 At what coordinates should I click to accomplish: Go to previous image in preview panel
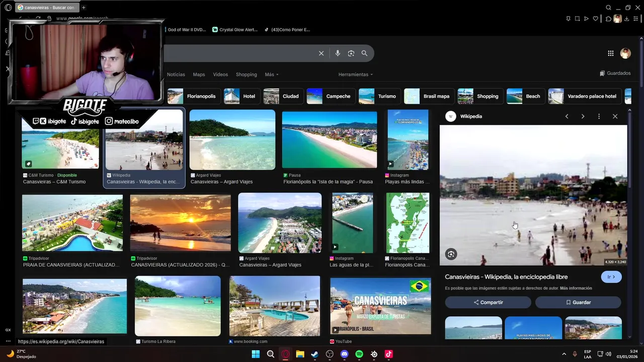(567, 116)
